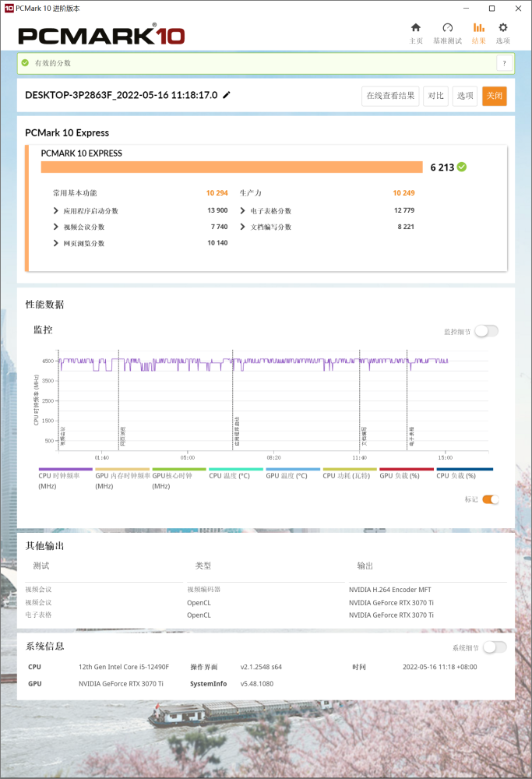Click SystemInfo version v5.48.1080
The width and height of the screenshot is (532, 779).
click(257, 684)
